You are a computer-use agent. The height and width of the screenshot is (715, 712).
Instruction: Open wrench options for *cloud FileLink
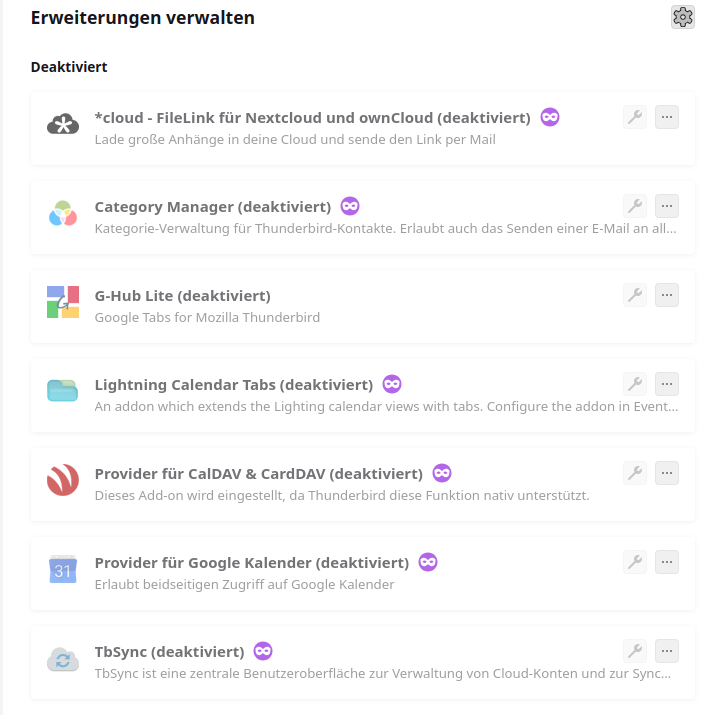[x=634, y=118]
